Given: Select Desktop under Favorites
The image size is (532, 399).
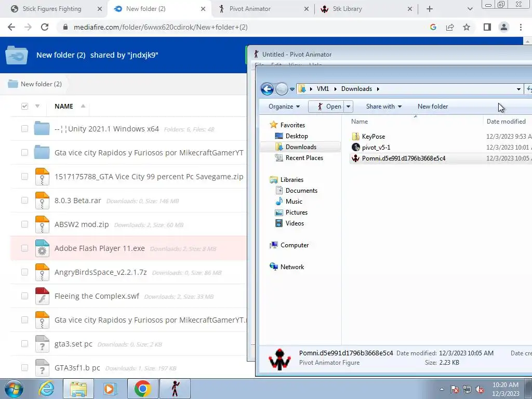Looking at the screenshot, I should (297, 136).
